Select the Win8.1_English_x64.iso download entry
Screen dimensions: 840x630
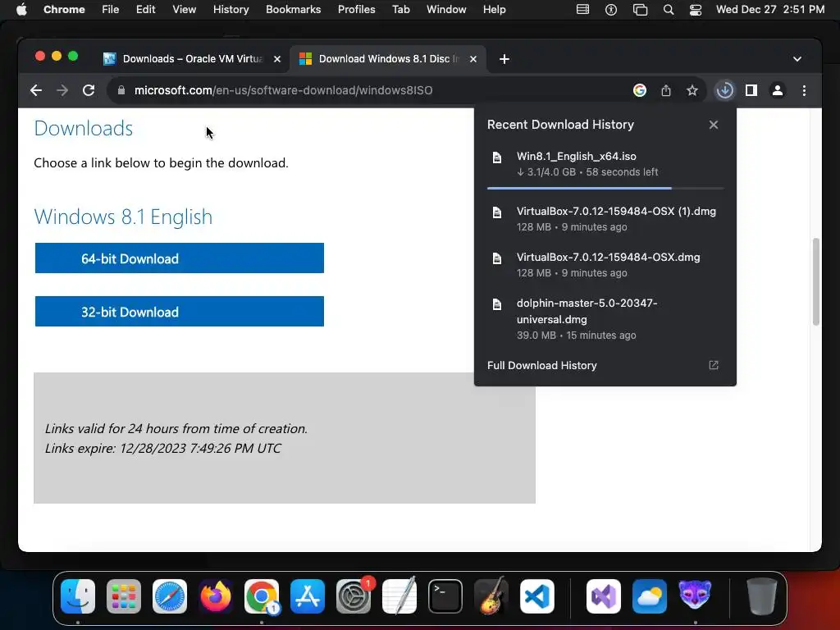pos(605,164)
